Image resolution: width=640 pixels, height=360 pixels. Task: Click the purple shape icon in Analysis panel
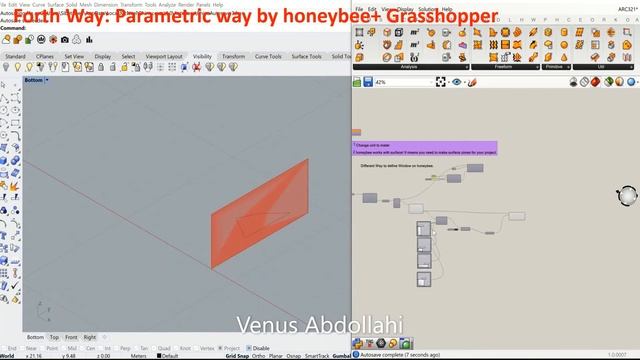click(462, 45)
